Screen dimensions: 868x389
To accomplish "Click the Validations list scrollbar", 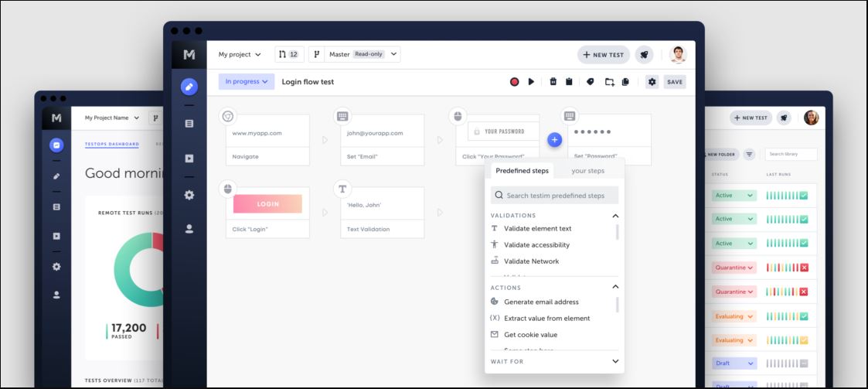I will pyautogui.click(x=618, y=232).
